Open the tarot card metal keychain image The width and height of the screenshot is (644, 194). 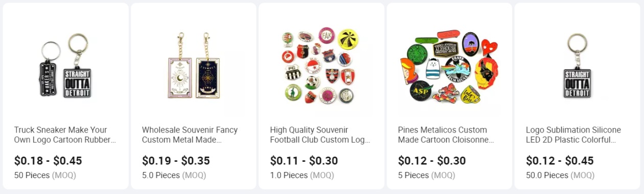193,66
